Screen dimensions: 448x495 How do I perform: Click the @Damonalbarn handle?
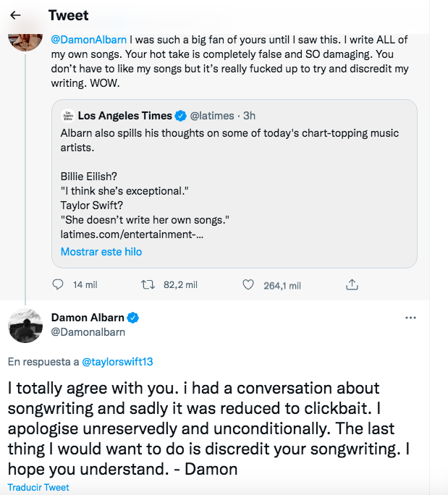tap(88, 331)
